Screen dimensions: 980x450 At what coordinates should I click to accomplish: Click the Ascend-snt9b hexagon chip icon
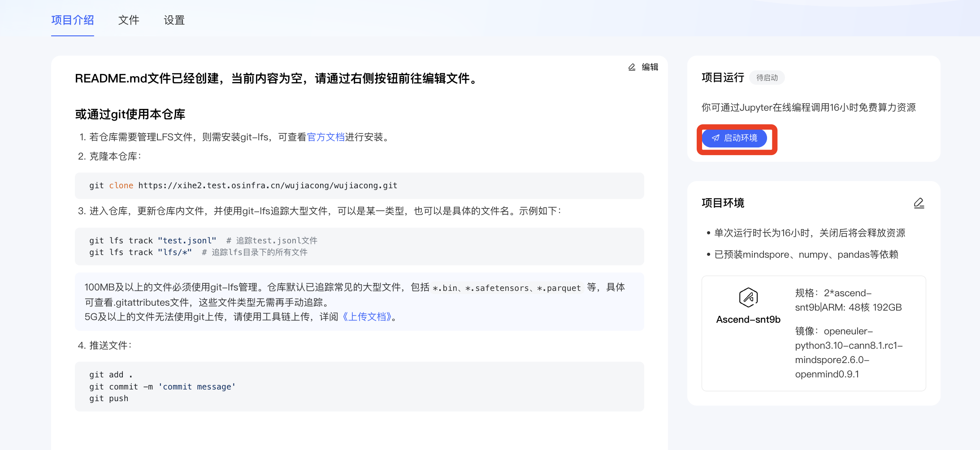tap(748, 297)
